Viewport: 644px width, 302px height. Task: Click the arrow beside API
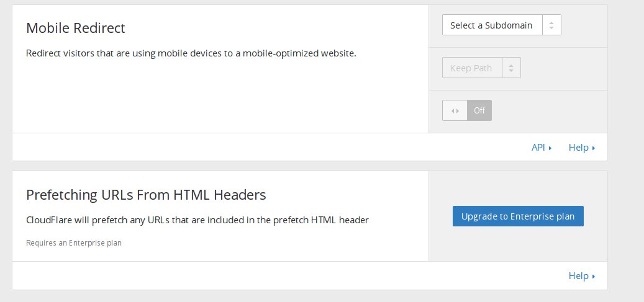point(550,148)
